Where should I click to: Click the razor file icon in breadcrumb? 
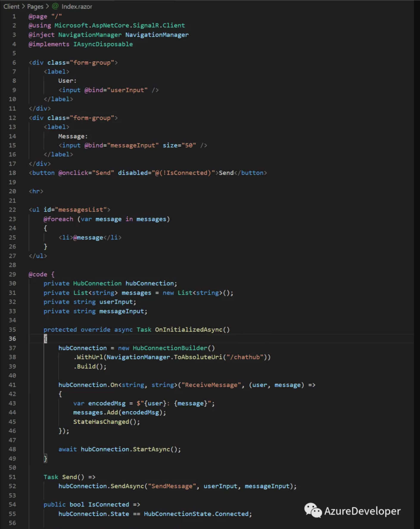pyautogui.click(x=55, y=6)
